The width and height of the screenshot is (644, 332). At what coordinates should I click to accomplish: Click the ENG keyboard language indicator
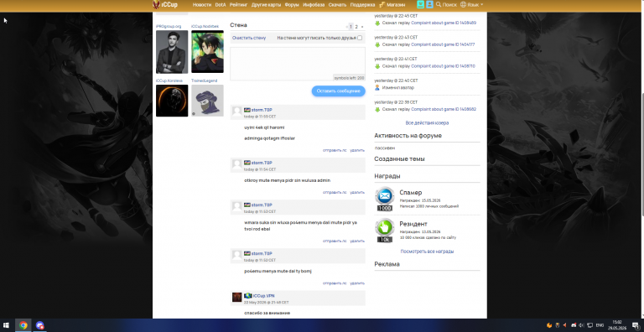click(600, 325)
